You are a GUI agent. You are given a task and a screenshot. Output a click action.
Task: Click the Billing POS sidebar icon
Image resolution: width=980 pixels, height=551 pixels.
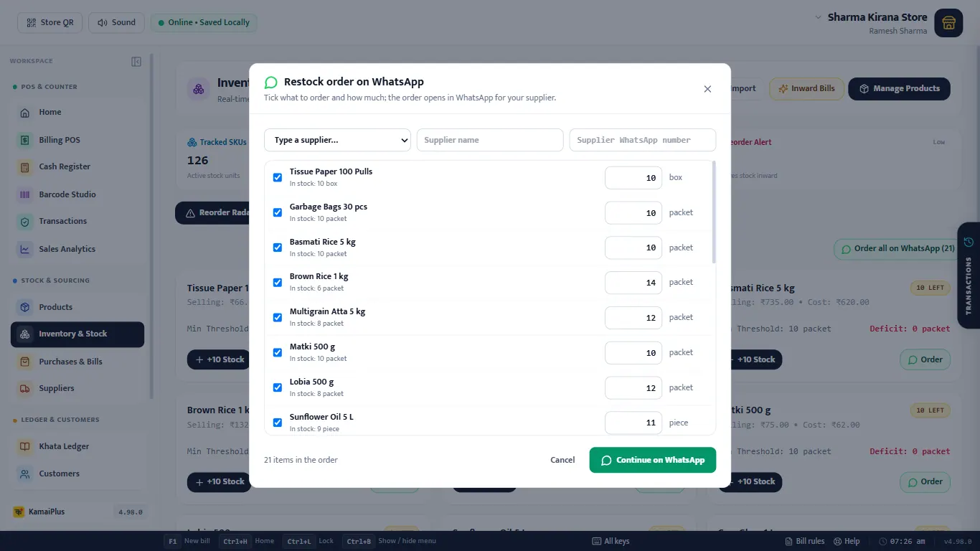click(25, 140)
